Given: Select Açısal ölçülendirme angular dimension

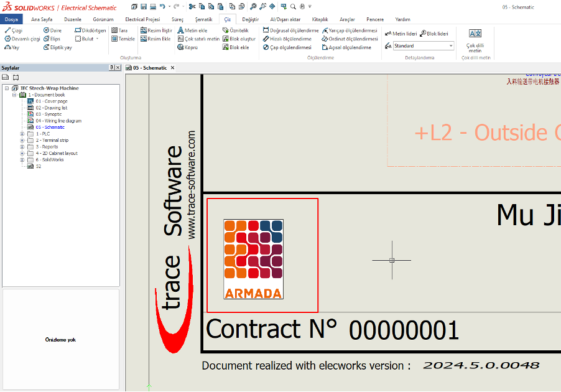Looking at the screenshot, I should click(346, 47).
